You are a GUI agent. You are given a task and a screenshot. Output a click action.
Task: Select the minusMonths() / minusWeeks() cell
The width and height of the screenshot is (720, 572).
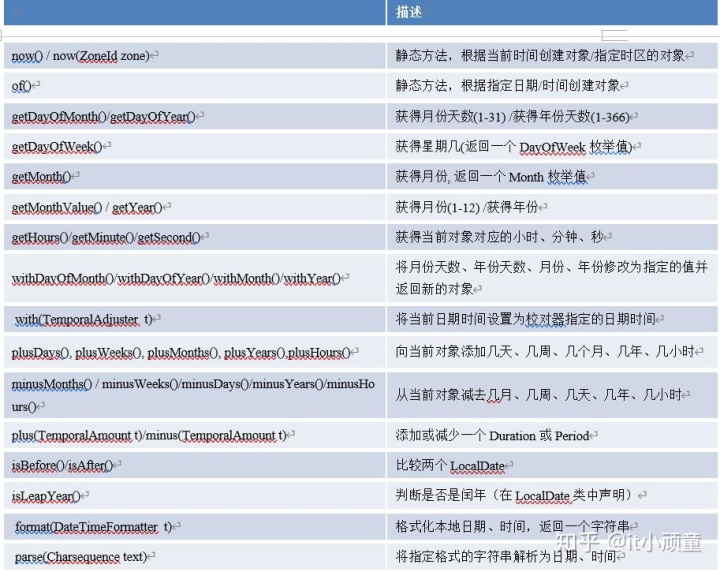(195, 395)
